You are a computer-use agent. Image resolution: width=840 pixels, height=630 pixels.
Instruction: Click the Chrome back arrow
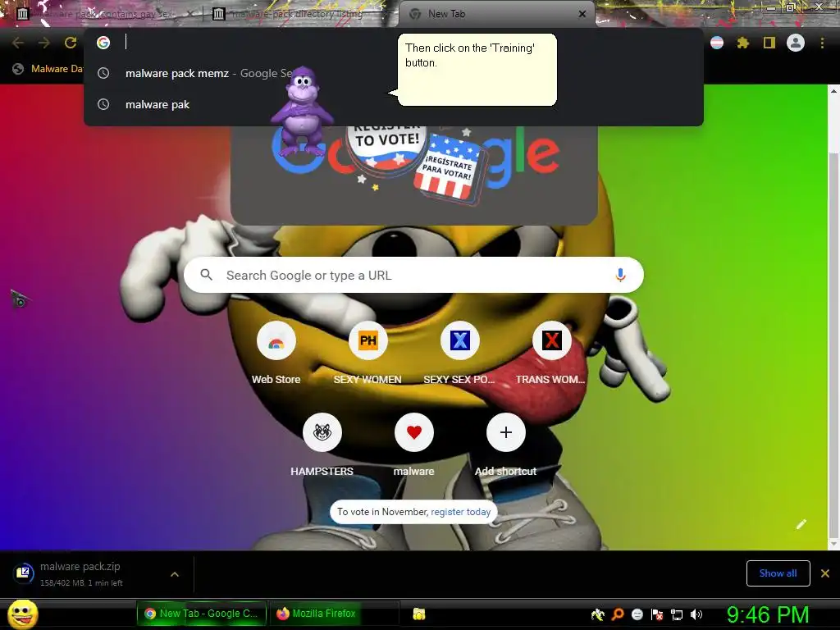(18, 43)
